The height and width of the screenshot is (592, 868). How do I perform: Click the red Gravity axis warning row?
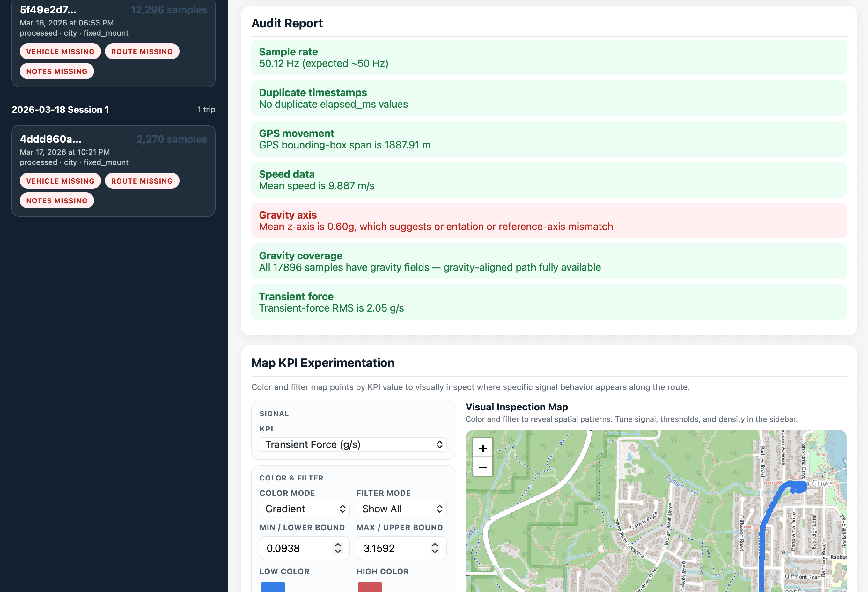[549, 220]
